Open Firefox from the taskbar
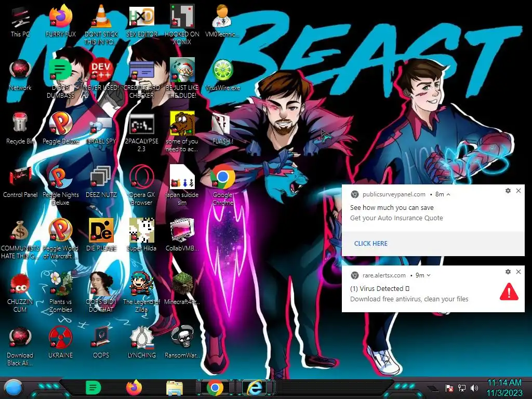The width and height of the screenshot is (532, 399). coord(134,388)
